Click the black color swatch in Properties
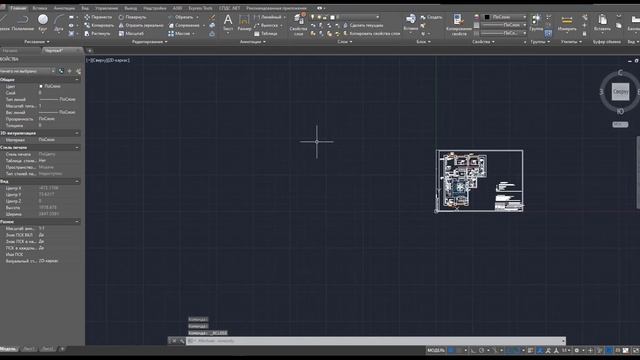 pyautogui.click(x=487, y=17)
